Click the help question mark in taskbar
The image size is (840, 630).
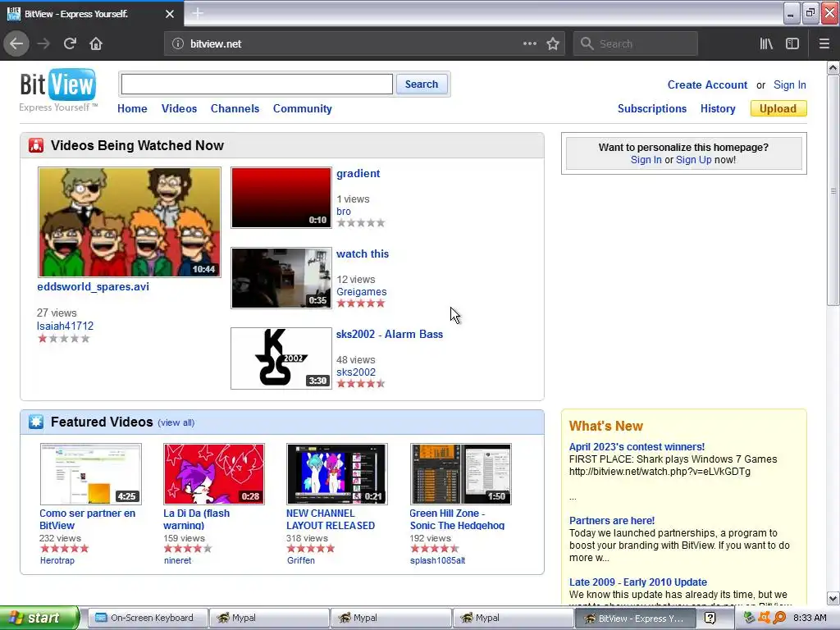pos(710,619)
